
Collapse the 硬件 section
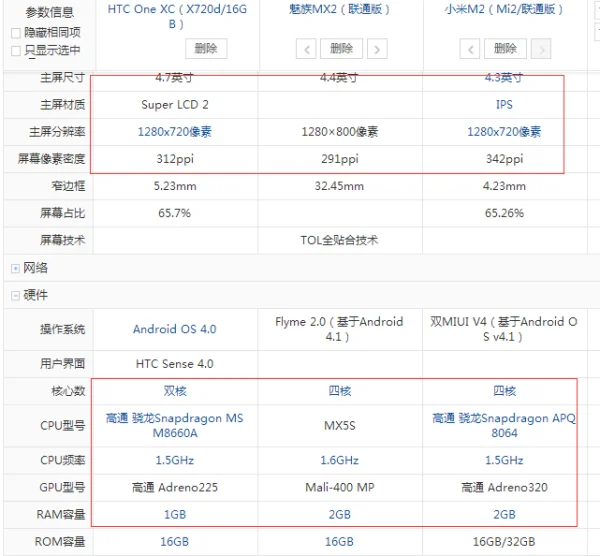[x=15, y=295]
